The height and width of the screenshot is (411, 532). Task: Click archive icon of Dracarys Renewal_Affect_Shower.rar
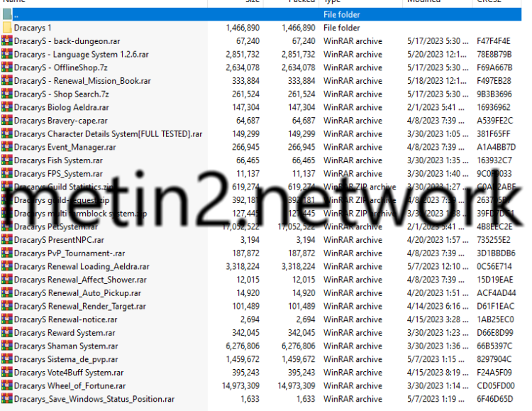[x=7, y=280]
